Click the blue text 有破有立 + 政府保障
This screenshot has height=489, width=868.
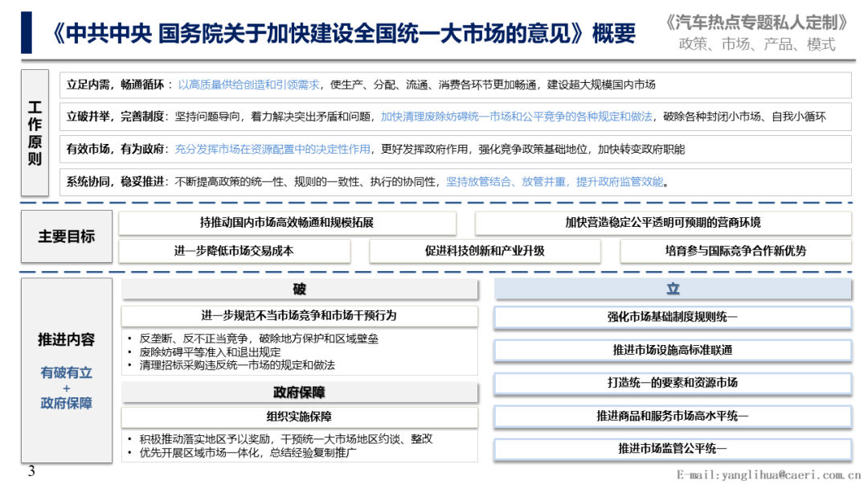coord(67,388)
